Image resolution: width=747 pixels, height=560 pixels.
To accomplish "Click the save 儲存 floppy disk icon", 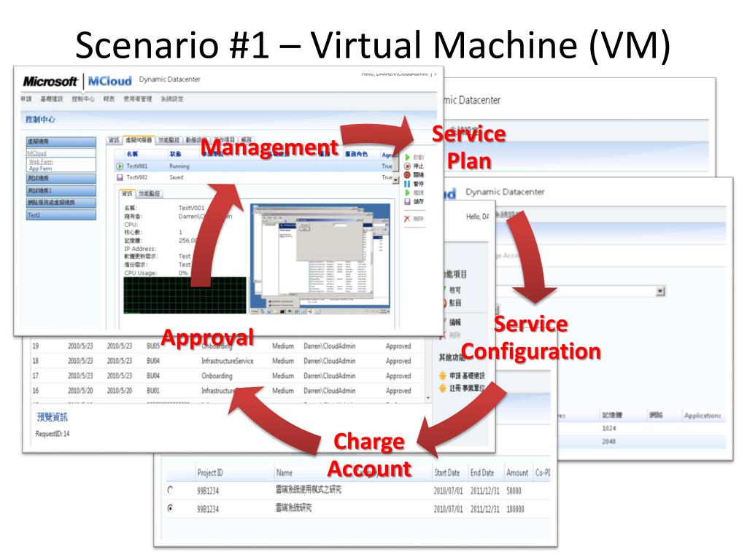I will 407,201.
